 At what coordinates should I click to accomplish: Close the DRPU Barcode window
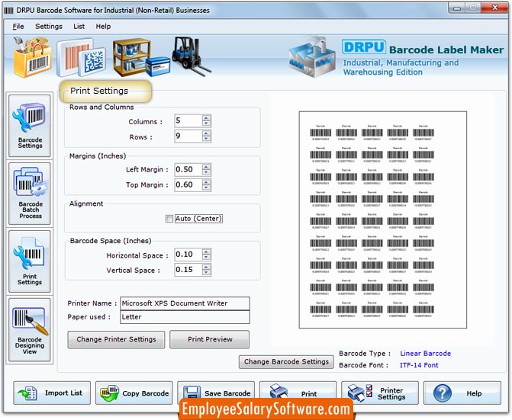[x=494, y=8]
